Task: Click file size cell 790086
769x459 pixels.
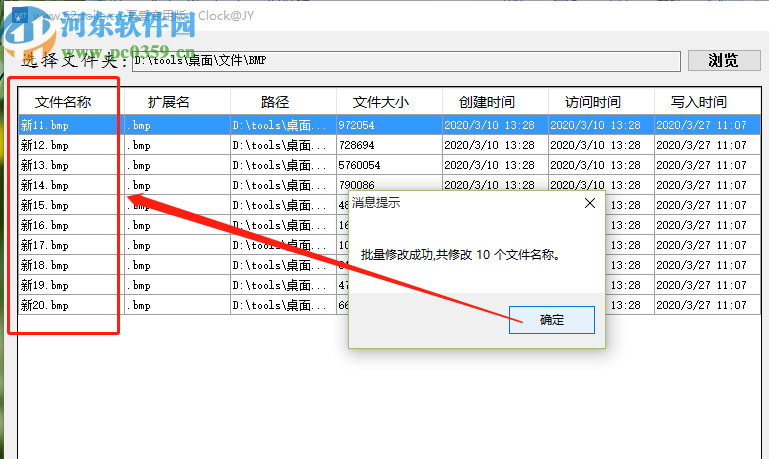Action: click(x=389, y=185)
